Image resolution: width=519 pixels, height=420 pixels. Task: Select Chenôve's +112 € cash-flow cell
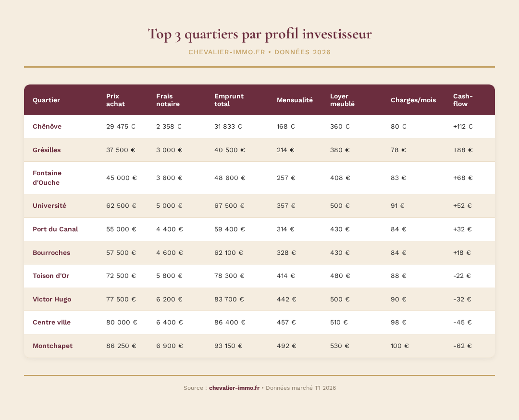(463, 127)
